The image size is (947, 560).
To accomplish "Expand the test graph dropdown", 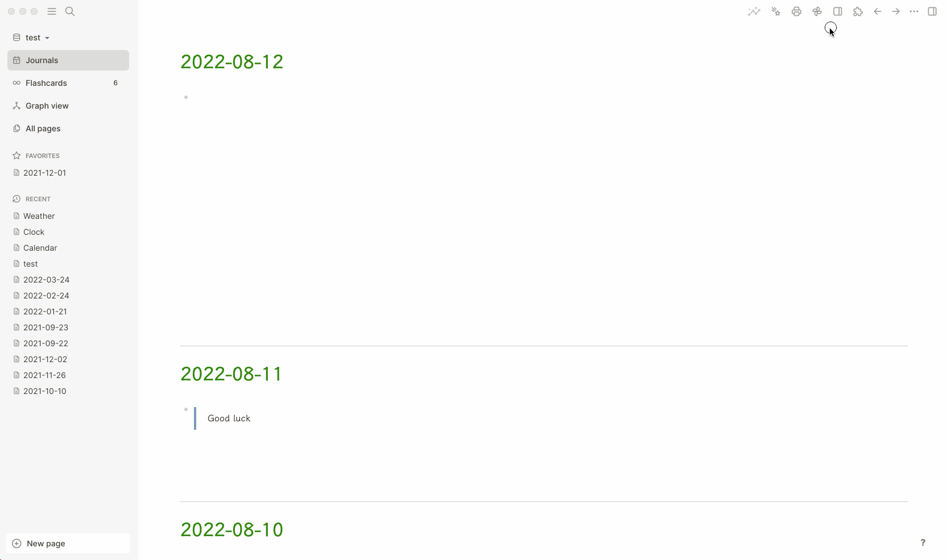I will pyautogui.click(x=32, y=38).
